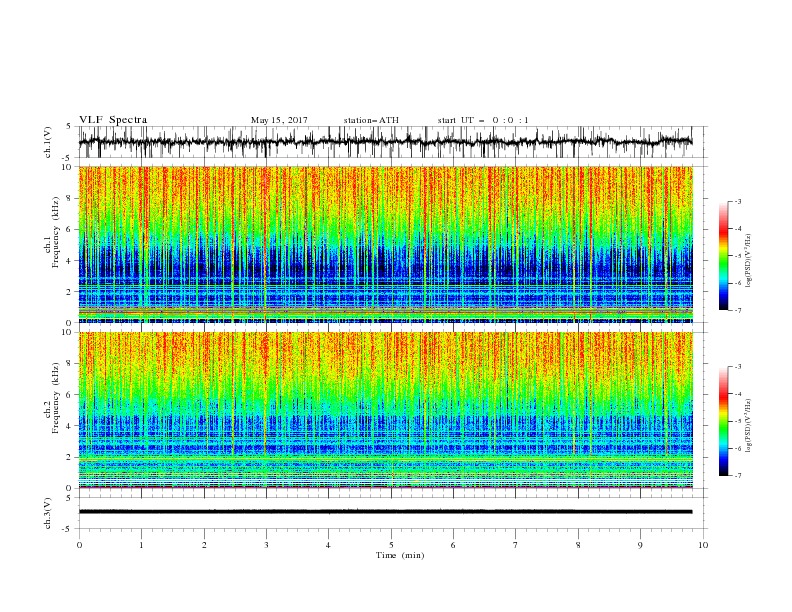Click time axis tick label "4"
The width and height of the screenshot is (792, 612).
point(329,545)
